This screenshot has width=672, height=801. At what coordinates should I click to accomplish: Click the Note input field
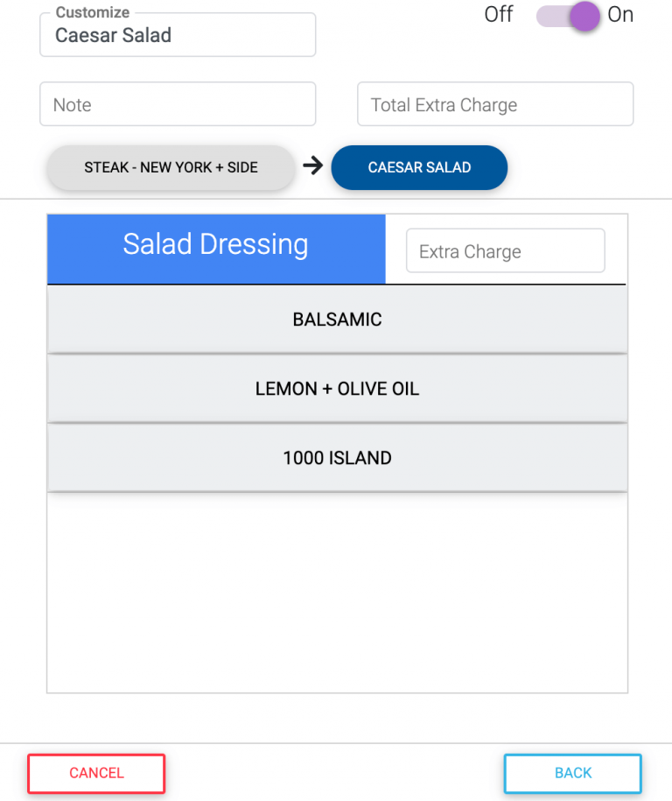177,103
